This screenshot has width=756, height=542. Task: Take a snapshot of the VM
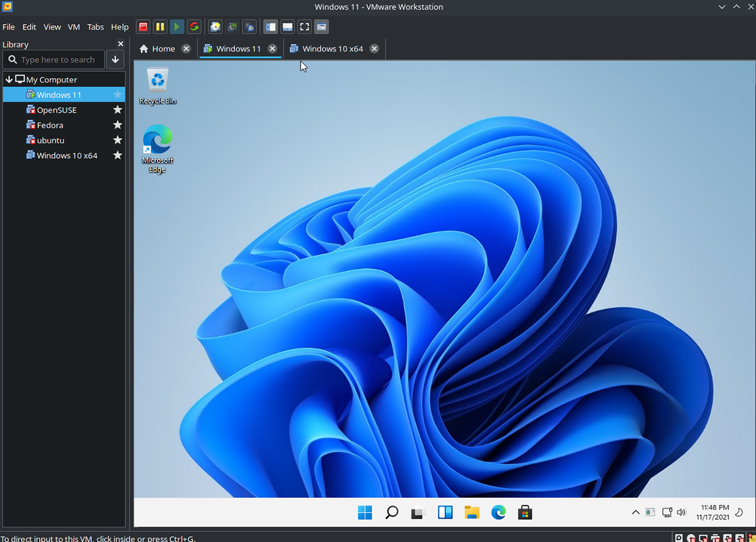pyautogui.click(x=215, y=26)
